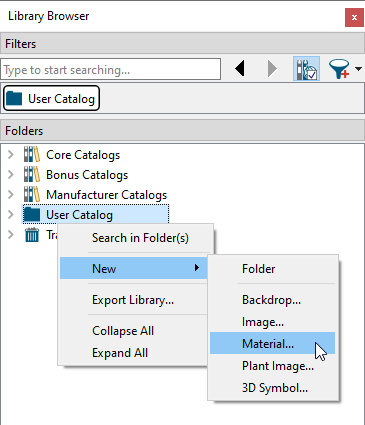365x425 pixels.
Task: Click the add search filter funnel icon
Action: [x=339, y=69]
